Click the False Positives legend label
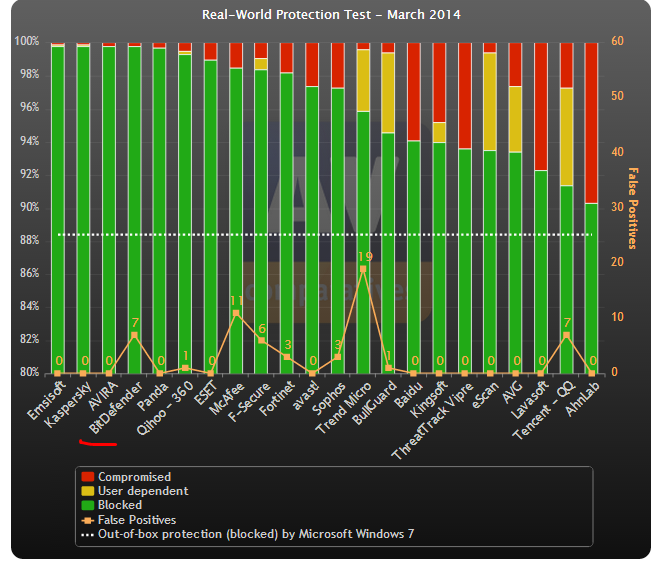The height and width of the screenshot is (563, 663). (x=137, y=520)
